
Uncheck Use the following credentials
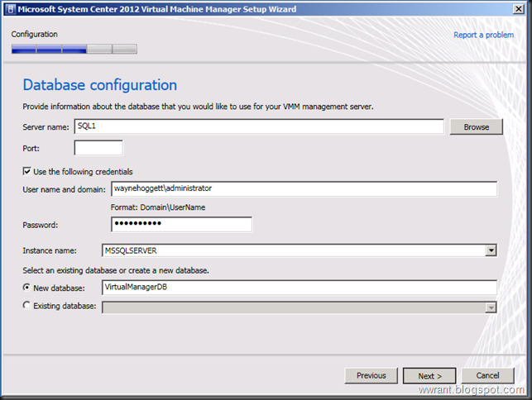click(26, 171)
